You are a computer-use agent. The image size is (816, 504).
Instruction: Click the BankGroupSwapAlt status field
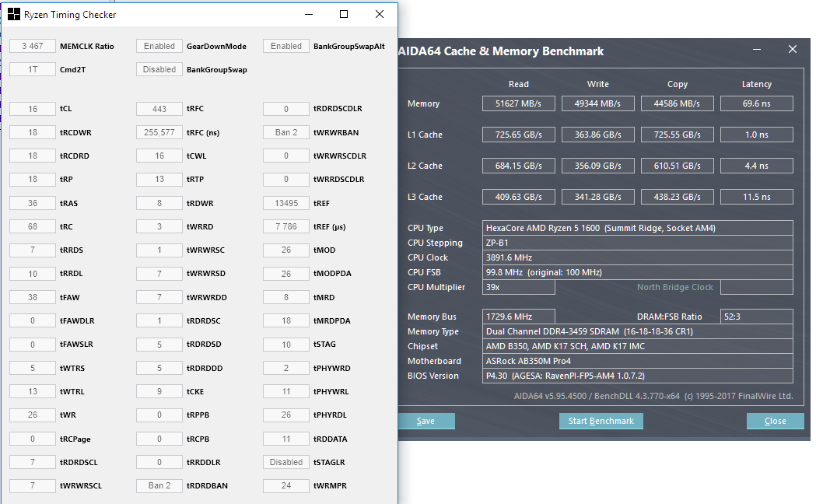tap(286, 46)
